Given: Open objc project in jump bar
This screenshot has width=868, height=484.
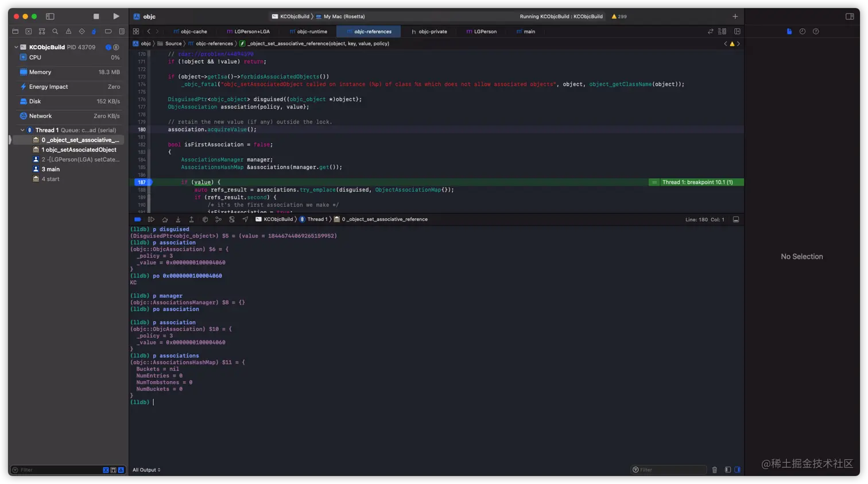Looking at the screenshot, I should point(142,44).
